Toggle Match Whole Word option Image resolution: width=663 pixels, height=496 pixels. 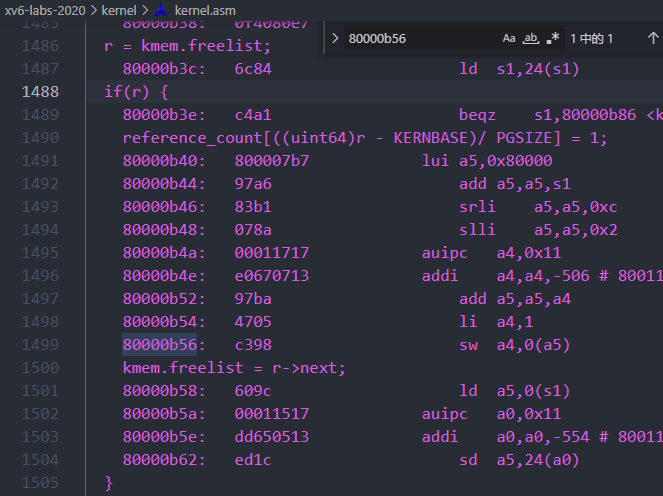point(531,38)
